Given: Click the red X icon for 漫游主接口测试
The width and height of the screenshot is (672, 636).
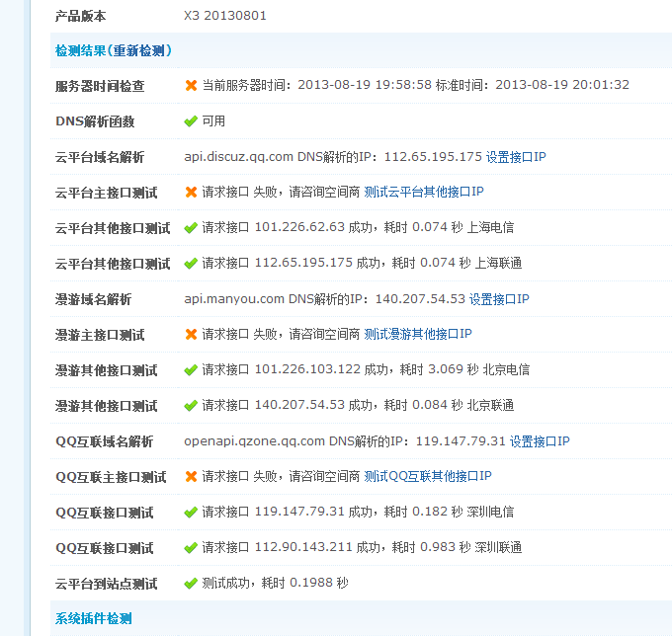Looking at the screenshot, I should pos(191,335).
